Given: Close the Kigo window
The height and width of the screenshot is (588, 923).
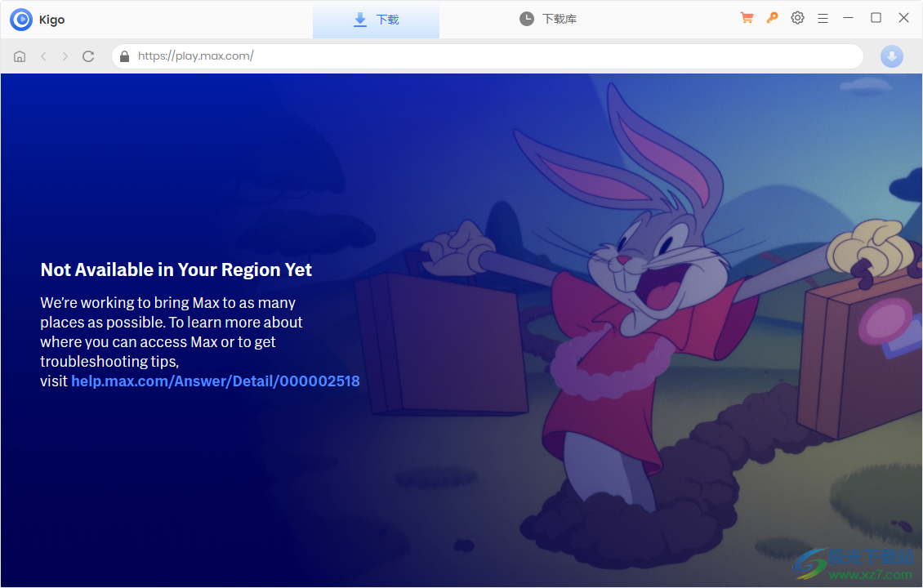Looking at the screenshot, I should click(903, 18).
